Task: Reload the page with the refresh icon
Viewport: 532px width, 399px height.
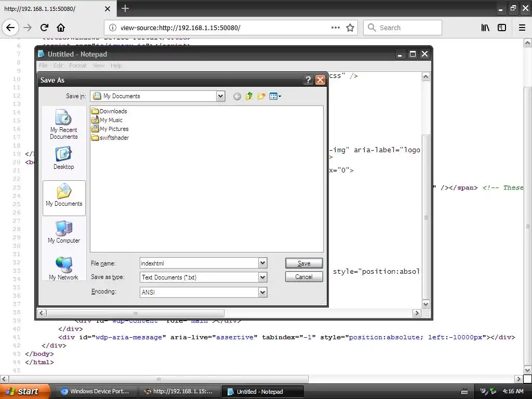Action: click(44, 28)
